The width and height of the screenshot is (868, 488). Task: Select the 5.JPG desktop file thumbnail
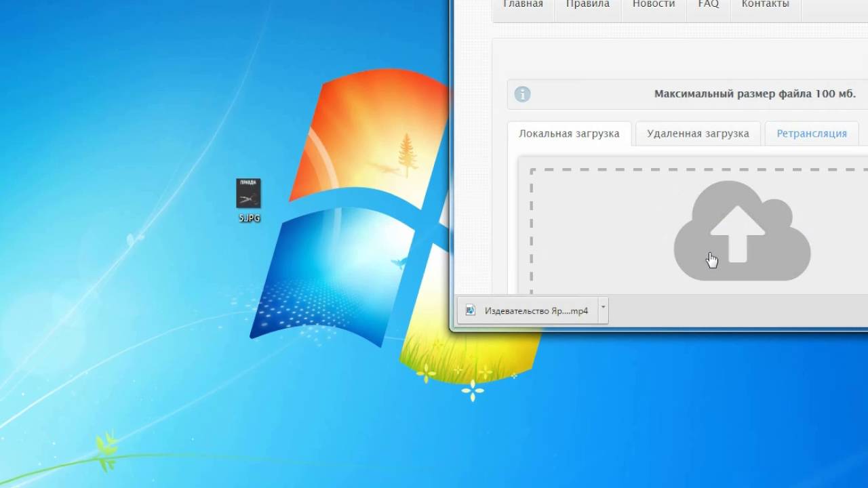248,194
